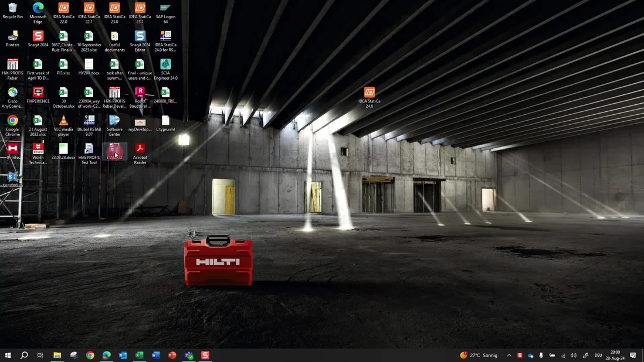Select the red Hilti IP-Info shortcut

click(12, 152)
